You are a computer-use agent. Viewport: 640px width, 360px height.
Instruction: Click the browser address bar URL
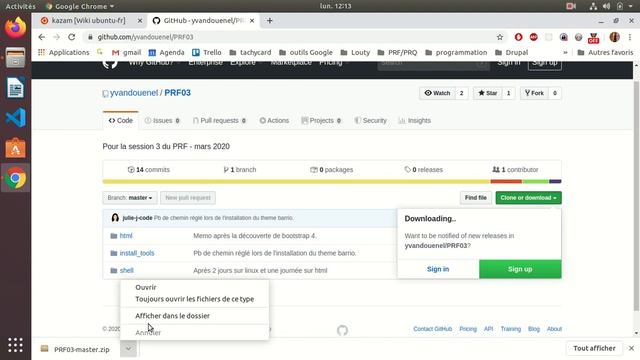(145, 37)
